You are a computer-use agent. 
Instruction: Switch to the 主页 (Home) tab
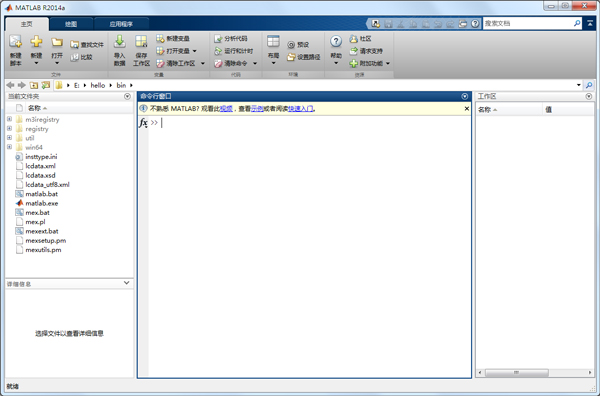pos(27,24)
